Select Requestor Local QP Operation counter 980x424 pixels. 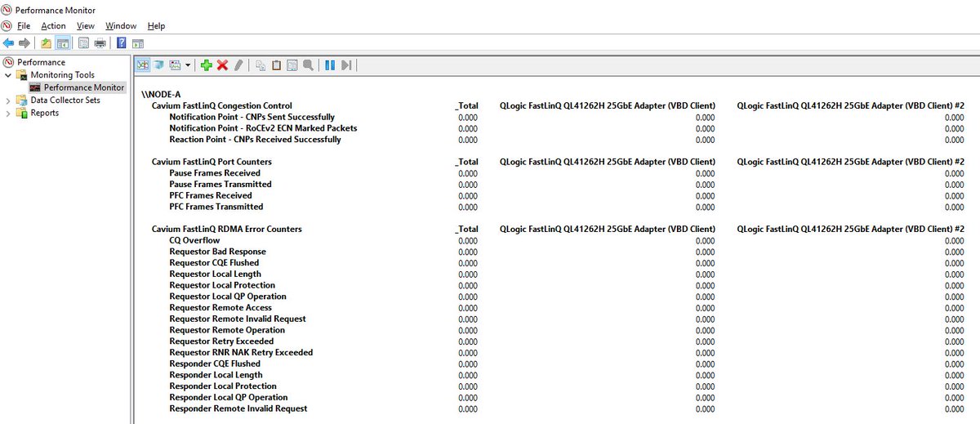(x=228, y=297)
